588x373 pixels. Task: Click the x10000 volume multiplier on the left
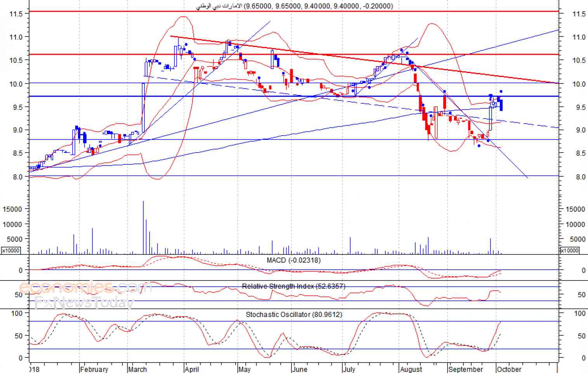click(10, 251)
